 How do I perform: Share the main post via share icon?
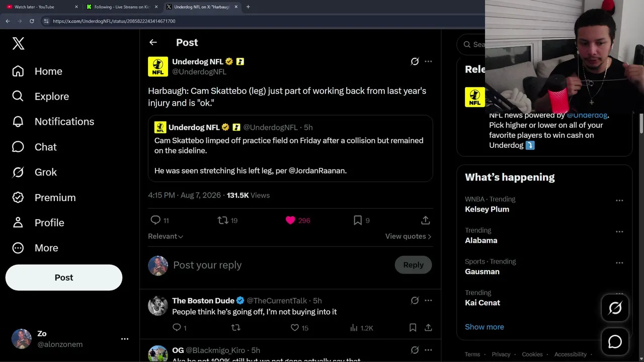(425, 220)
